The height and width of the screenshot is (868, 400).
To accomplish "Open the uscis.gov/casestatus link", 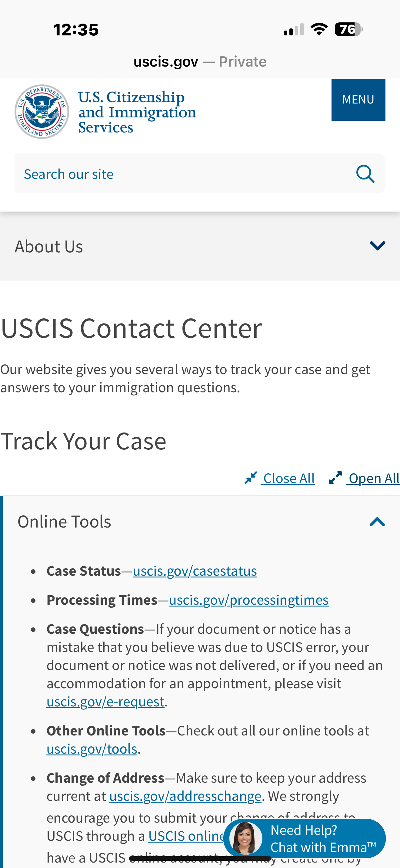I will pyautogui.click(x=195, y=571).
